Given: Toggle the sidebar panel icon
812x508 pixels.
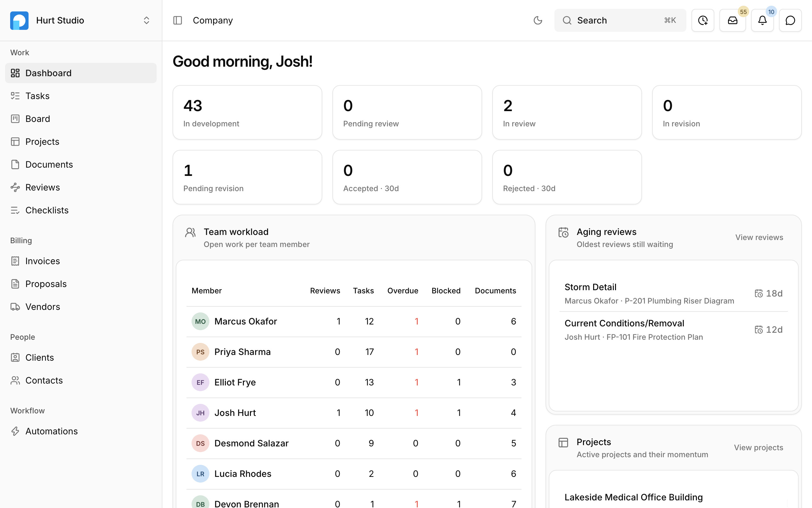Looking at the screenshot, I should coord(178,21).
